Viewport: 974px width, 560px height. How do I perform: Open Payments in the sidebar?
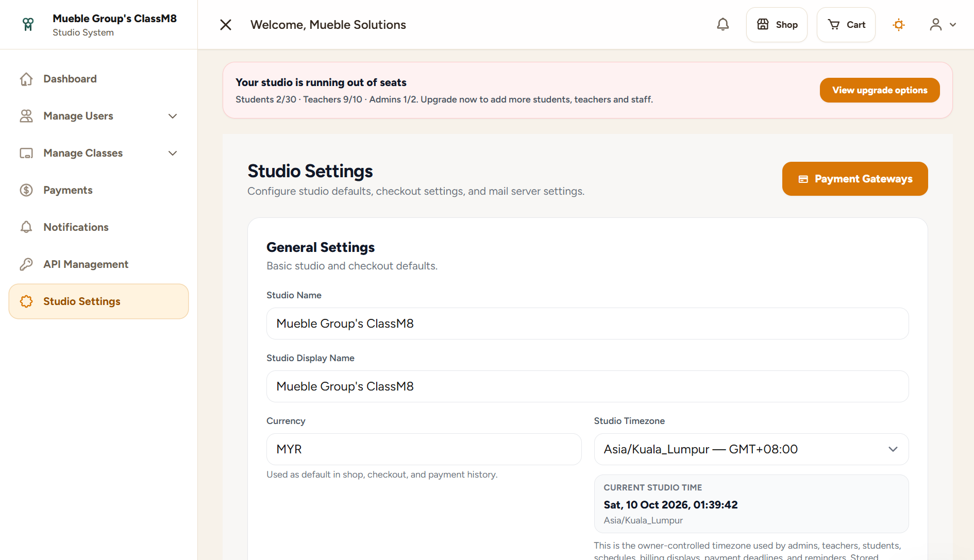(x=99, y=190)
